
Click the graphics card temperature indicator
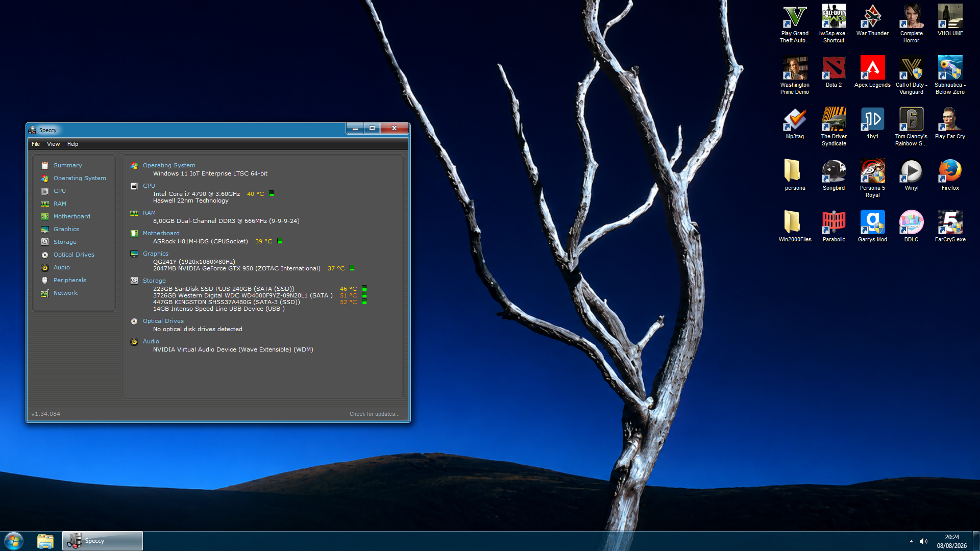(x=352, y=268)
